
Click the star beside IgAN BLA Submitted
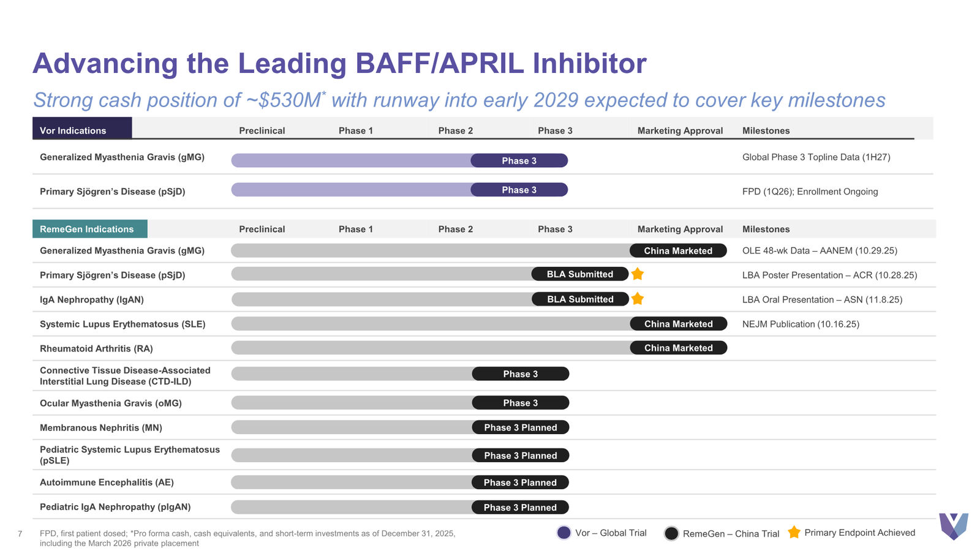click(x=638, y=298)
